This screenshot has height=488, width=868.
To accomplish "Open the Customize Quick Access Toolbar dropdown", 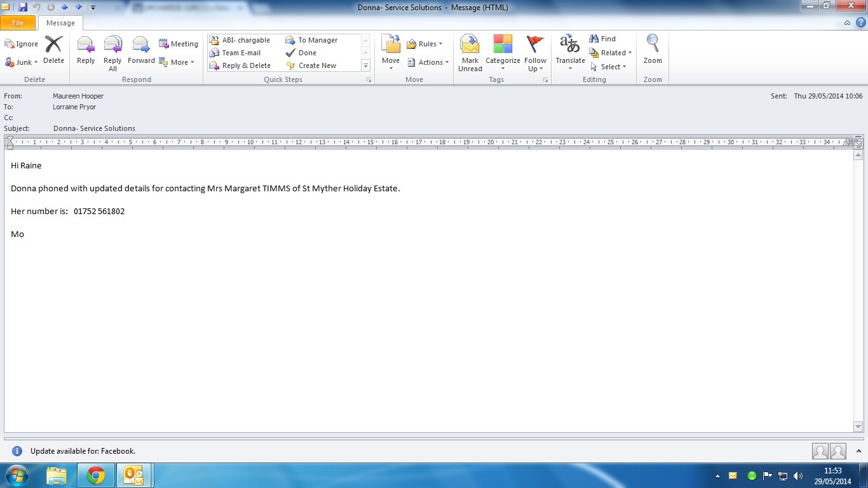I will (x=93, y=8).
